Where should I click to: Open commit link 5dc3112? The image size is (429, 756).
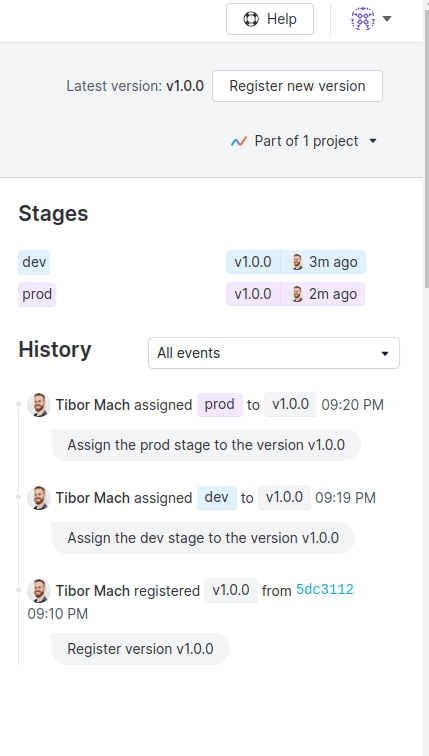point(325,589)
